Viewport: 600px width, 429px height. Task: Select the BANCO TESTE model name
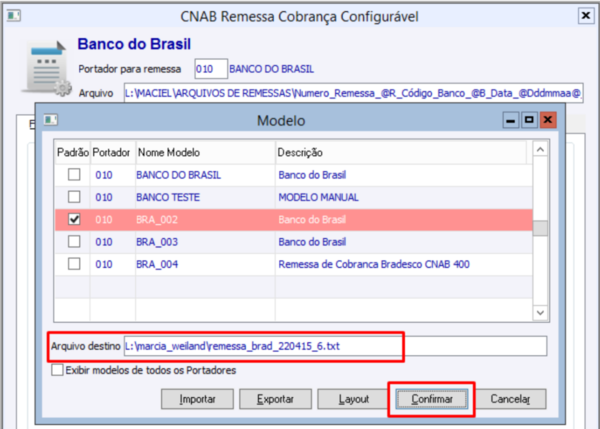click(x=168, y=197)
